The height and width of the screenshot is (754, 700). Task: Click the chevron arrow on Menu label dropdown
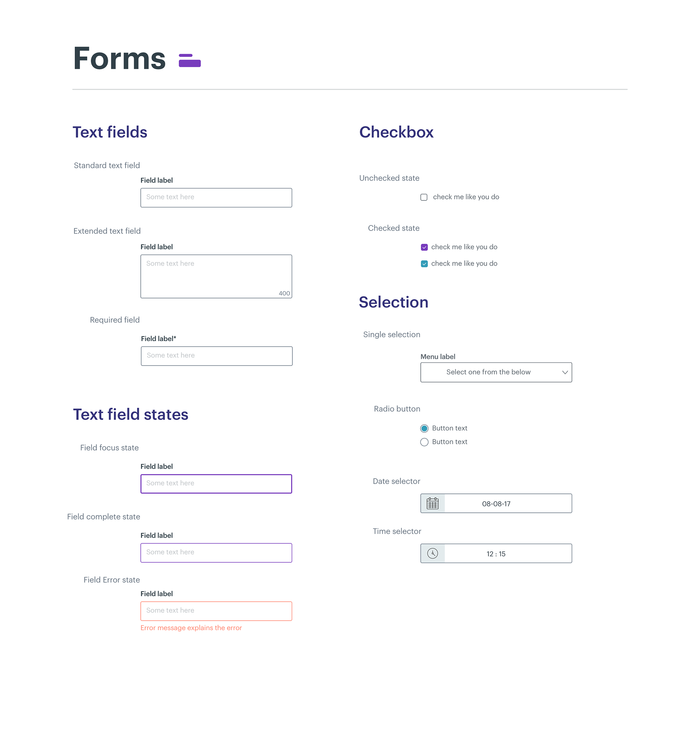[x=565, y=372]
